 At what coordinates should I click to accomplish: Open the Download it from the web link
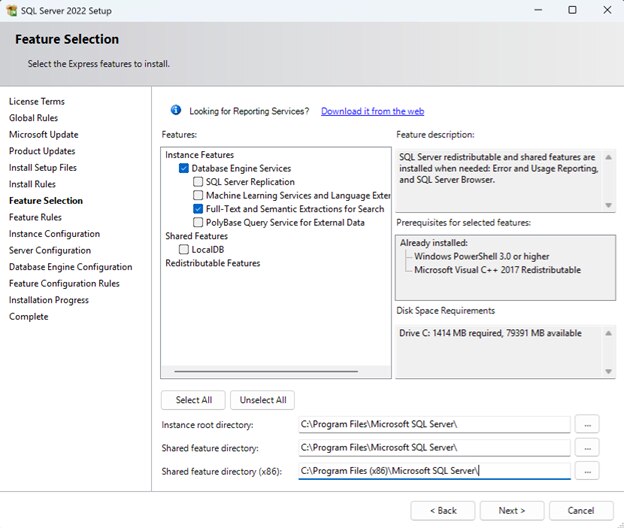tap(372, 111)
